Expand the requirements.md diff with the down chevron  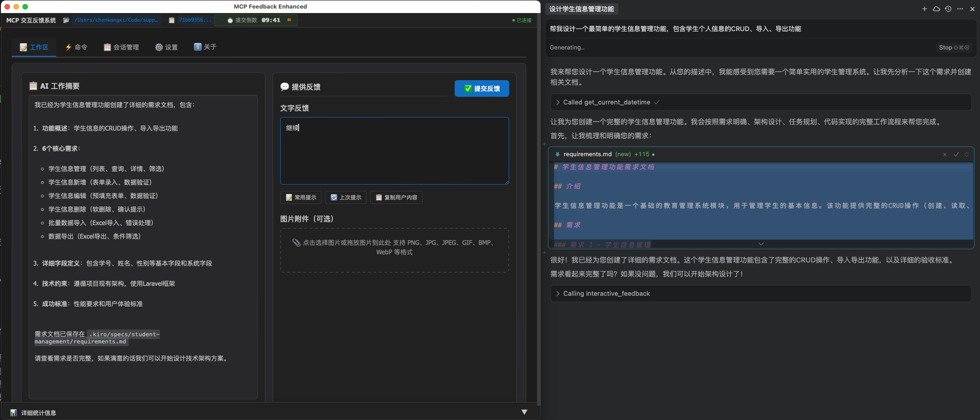tap(760, 243)
